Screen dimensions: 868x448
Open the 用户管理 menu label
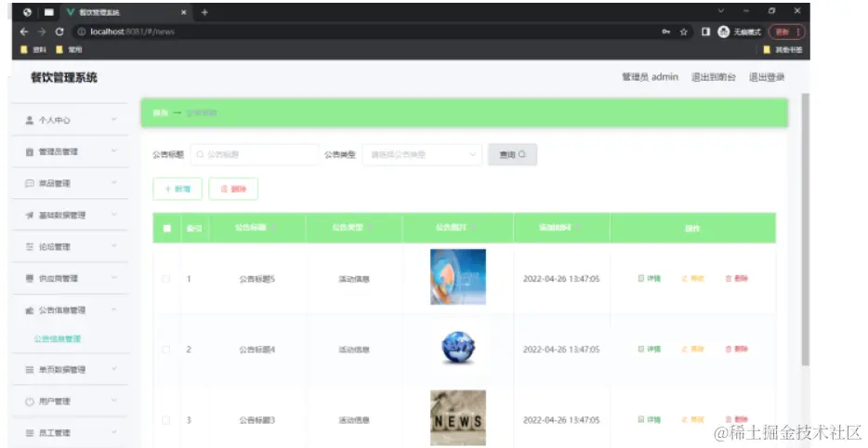[54, 402]
